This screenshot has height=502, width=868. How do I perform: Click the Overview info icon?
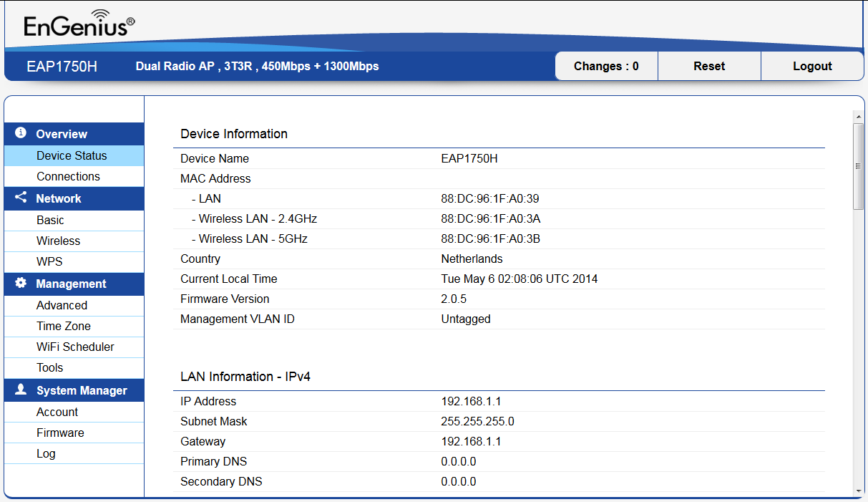[x=20, y=133]
